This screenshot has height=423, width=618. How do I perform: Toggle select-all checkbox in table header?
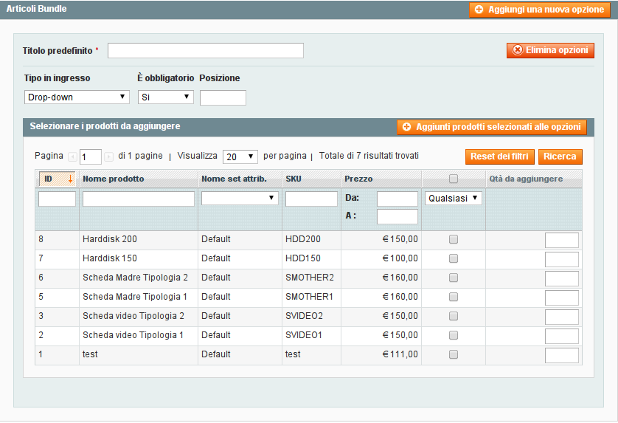coord(453,179)
